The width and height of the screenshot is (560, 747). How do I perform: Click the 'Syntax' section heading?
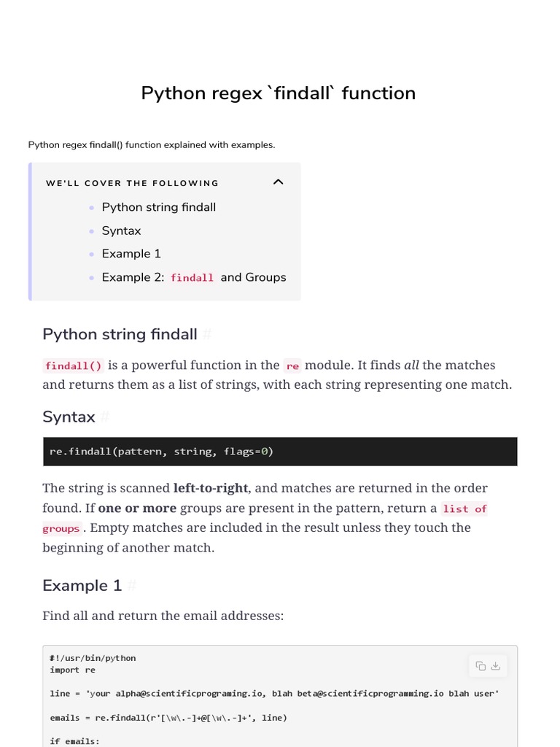[x=69, y=417]
